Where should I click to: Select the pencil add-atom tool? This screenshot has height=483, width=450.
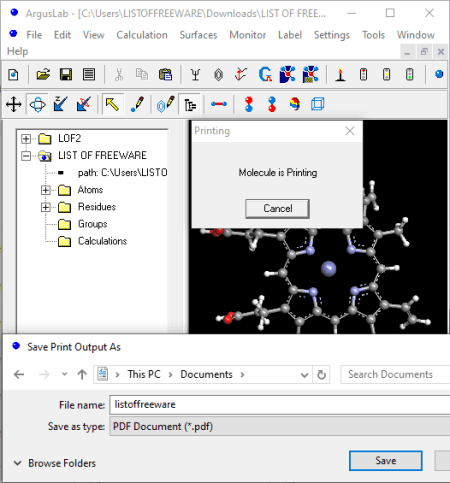point(137,104)
